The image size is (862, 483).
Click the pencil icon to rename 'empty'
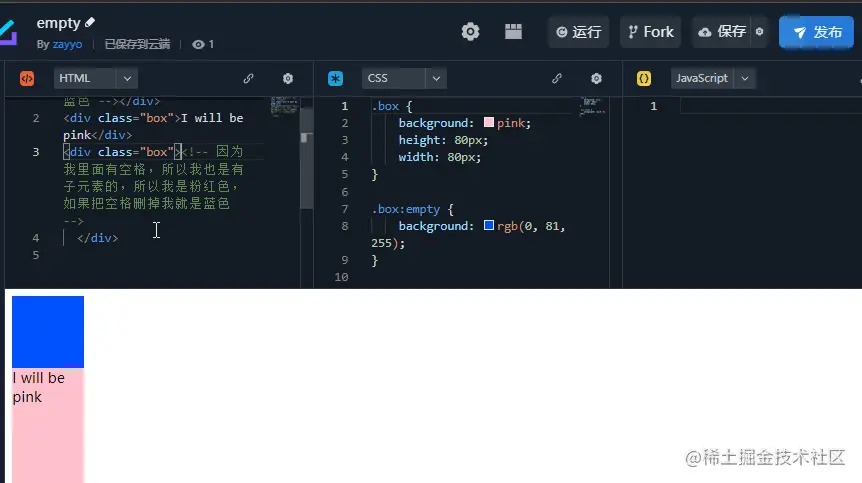(90, 23)
